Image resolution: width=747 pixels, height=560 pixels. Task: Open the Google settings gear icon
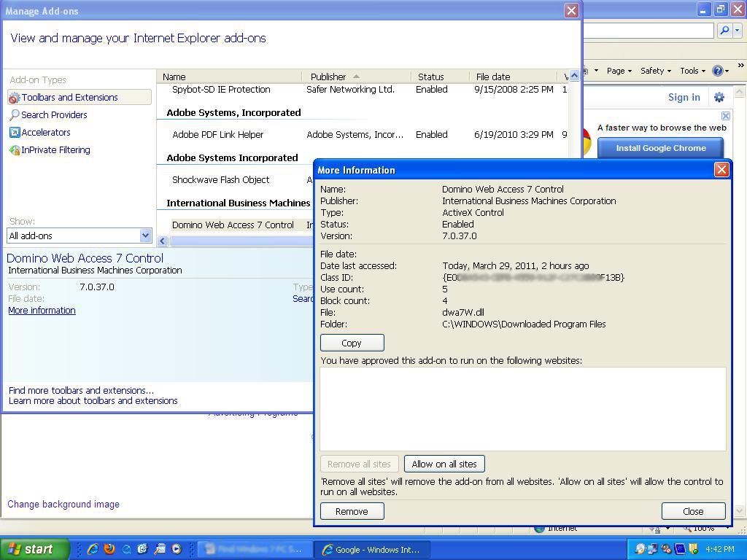point(719,97)
